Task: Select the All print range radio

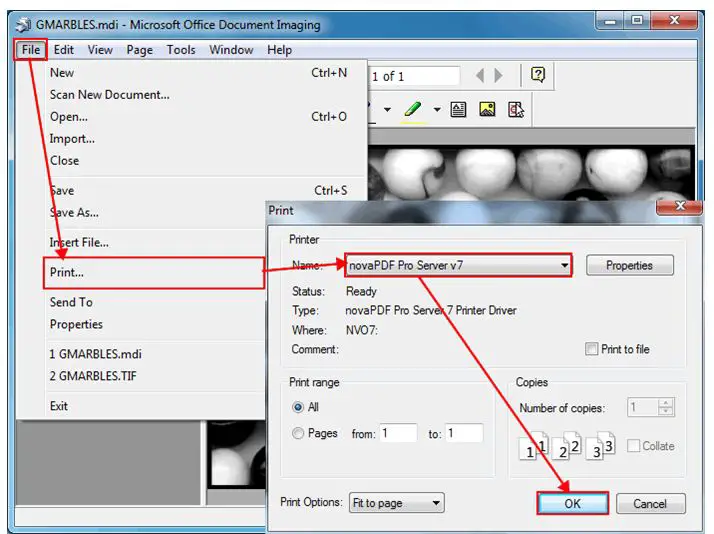Action: [297, 407]
